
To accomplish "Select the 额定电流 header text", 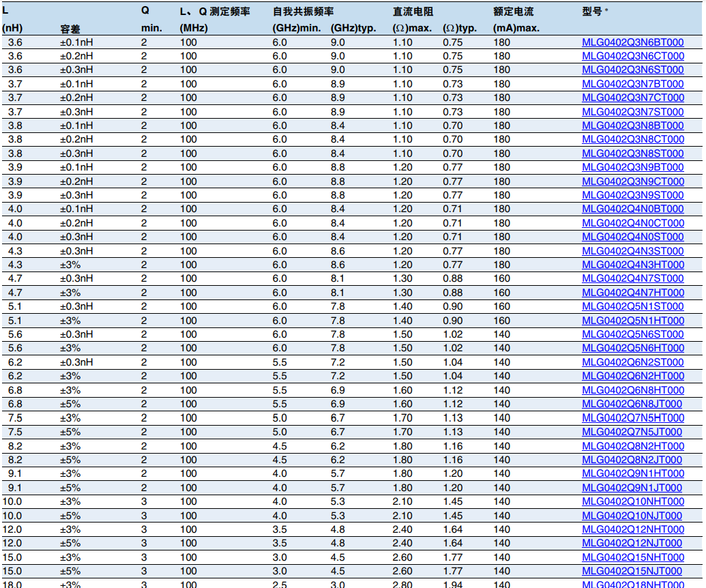I will coord(513,12).
